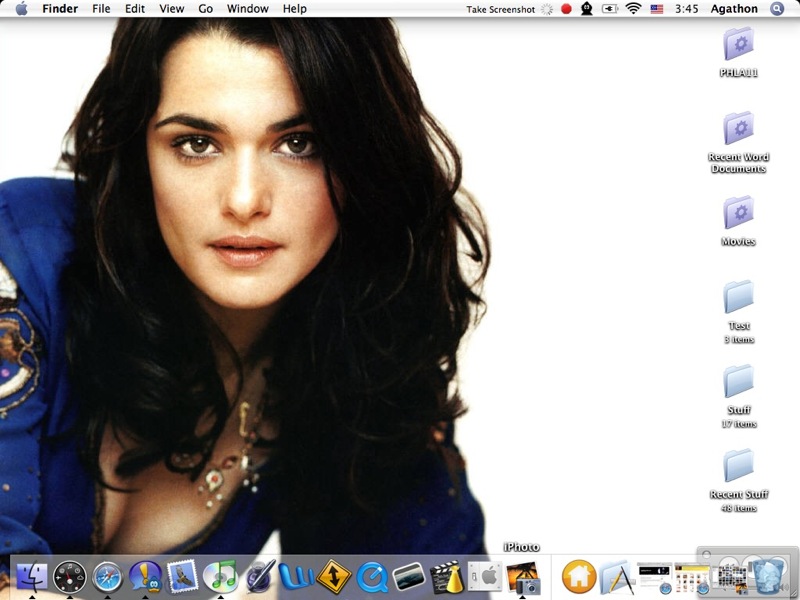This screenshot has width=800, height=600.
Task: Toggle the Wi-Fi menu bar icon
Action: click(x=633, y=9)
